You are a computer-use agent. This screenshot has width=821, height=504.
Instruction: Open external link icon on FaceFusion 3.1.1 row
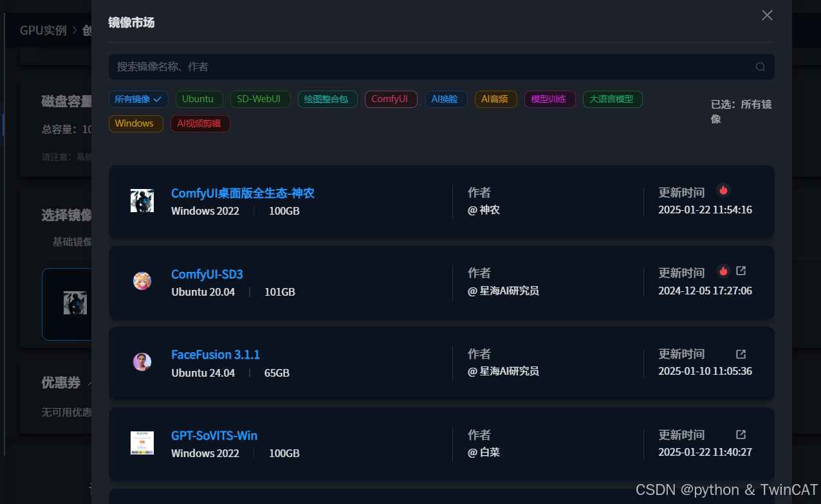pyautogui.click(x=741, y=354)
